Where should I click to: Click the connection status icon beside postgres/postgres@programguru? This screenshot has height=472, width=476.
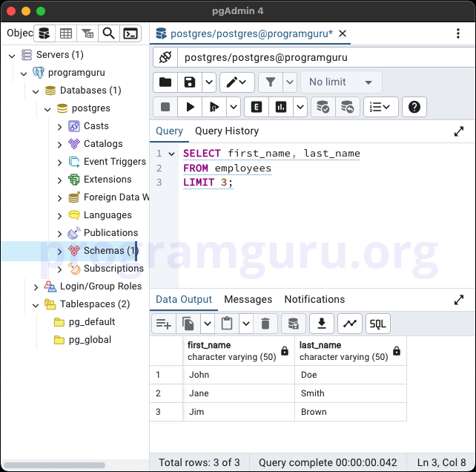click(x=165, y=57)
